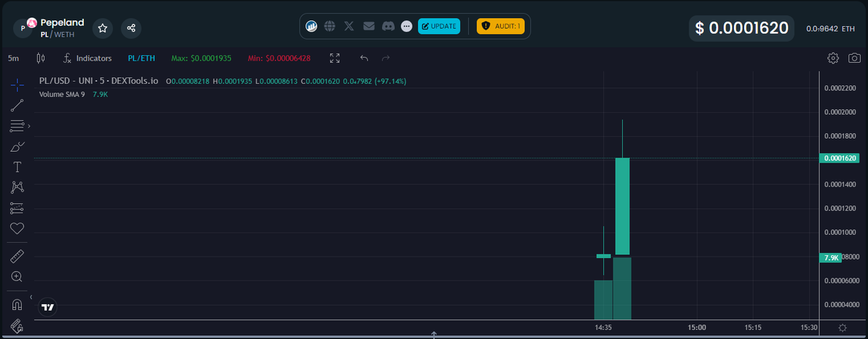Show more social links with the ellipsis icon

click(x=407, y=26)
